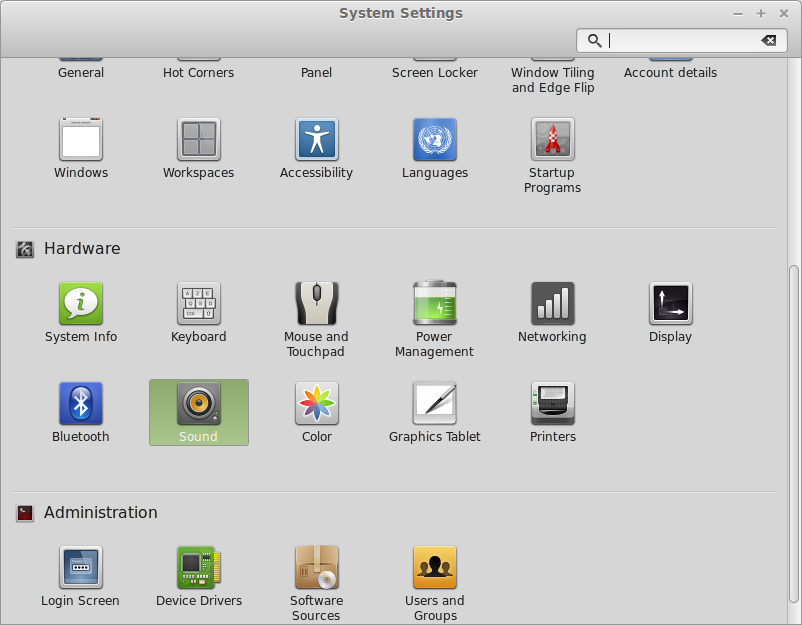Click the Window Tiling and Edge Flip label
This screenshot has width=802, height=625.
552,80
